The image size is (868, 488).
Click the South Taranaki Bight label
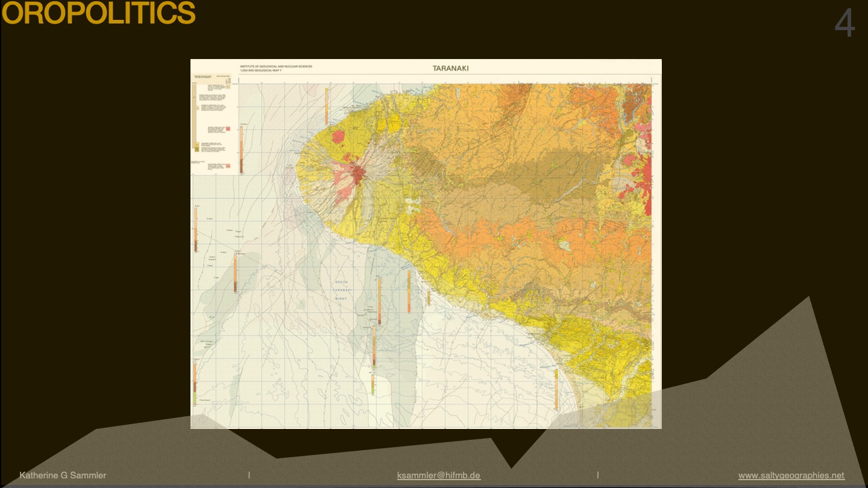pyautogui.click(x=341, y=290)
